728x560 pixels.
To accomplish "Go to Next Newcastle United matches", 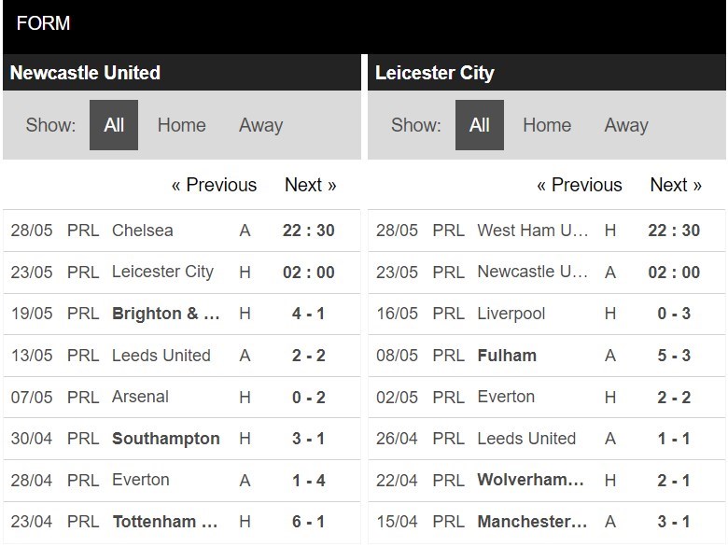I will (311, 185).
